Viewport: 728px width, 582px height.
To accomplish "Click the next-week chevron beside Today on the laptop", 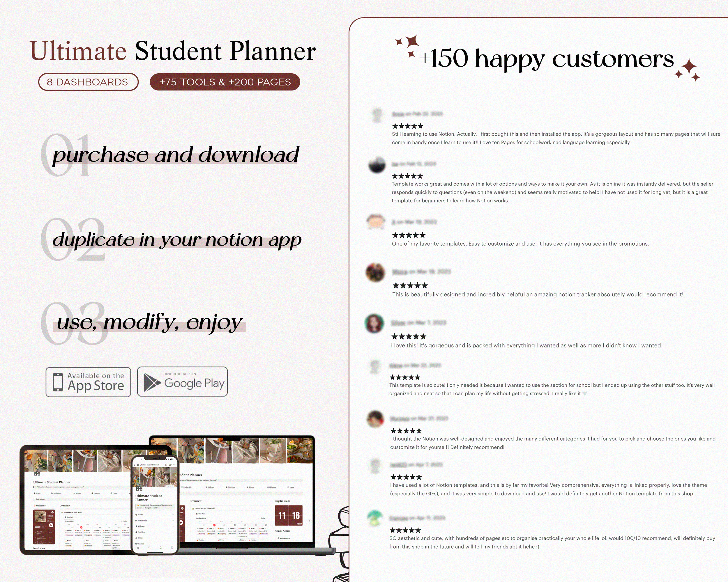I will coord(267,518).
